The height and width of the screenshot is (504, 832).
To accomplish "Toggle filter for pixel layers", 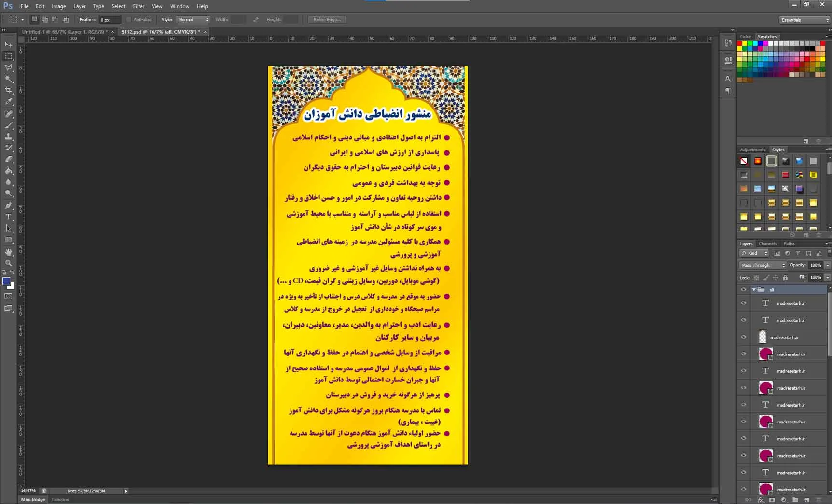I will pyautogui.click(x=777, y=253).
